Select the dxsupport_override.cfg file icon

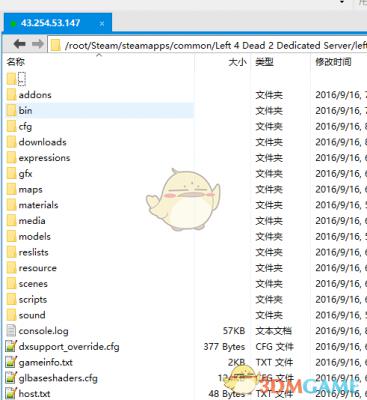click(x=11, y=347)
